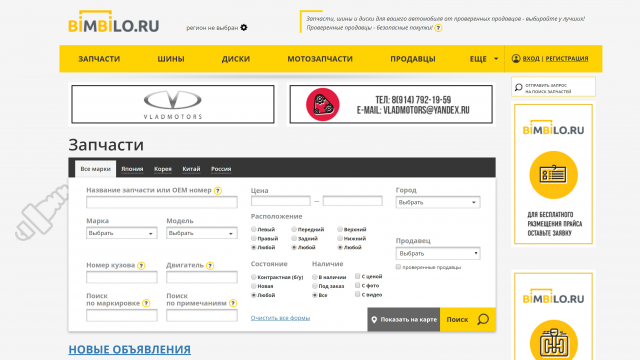Click Очистить все формы link
The image size is (640, 360).
(x=280, y=318)
